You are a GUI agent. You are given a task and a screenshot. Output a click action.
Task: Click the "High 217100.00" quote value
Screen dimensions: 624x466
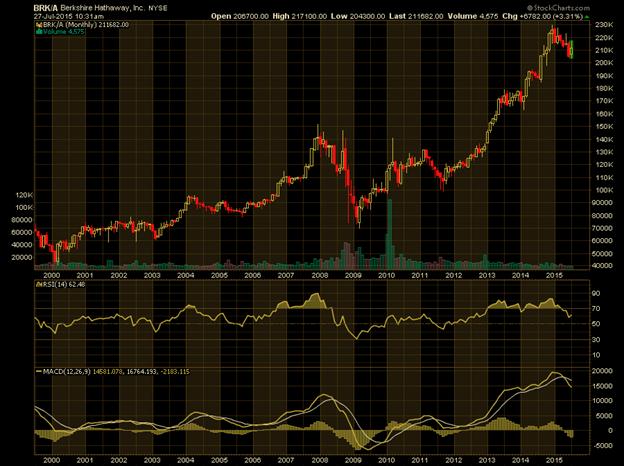(x=300, y=16)
